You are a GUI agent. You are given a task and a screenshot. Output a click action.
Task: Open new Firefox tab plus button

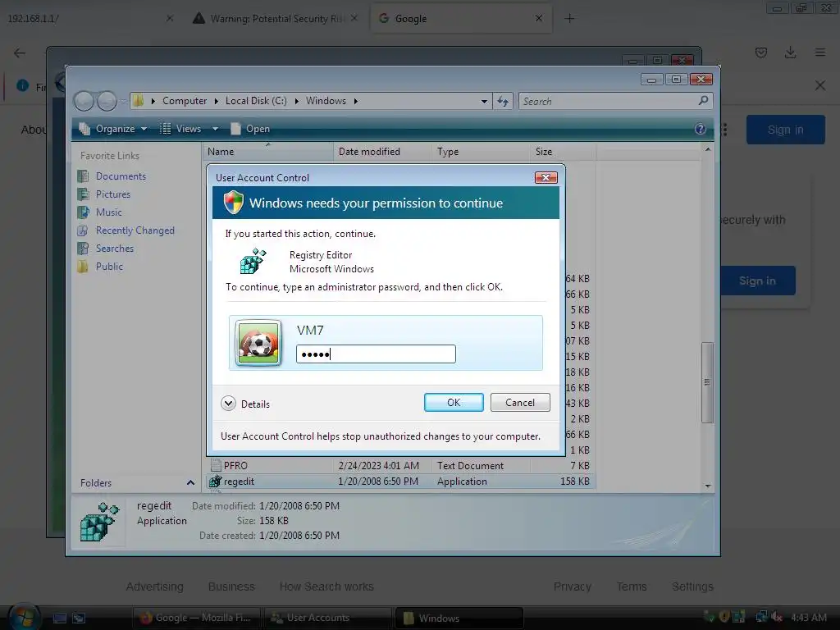pos(569,18)
